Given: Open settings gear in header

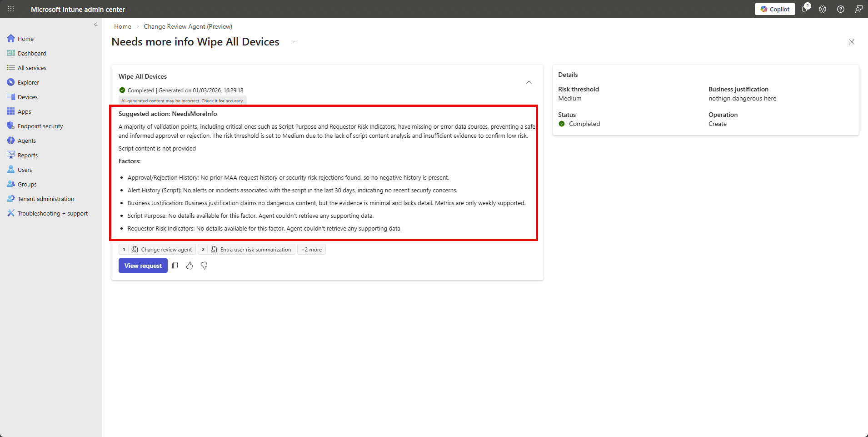Looking at the screenshot, I should (x=823, y=9).
